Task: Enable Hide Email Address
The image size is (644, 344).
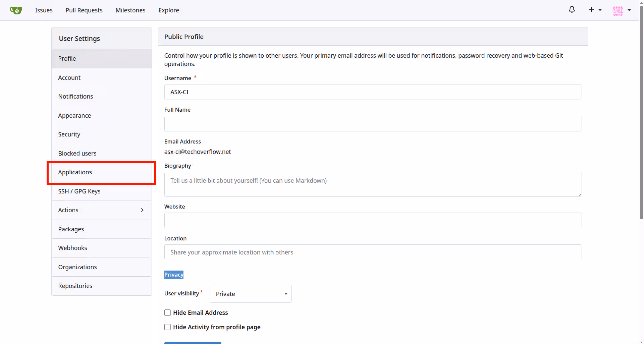Action: [x=167, y=312]
